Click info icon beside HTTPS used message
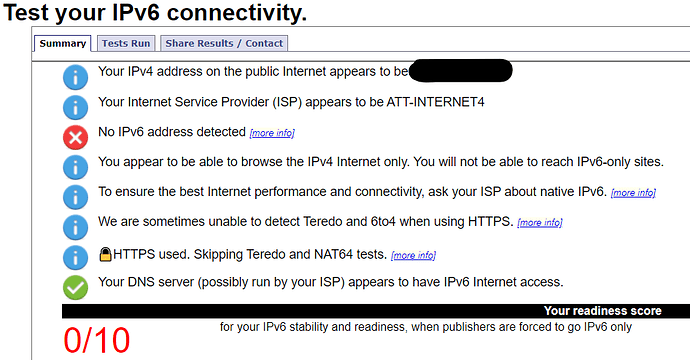 point(75,257)
